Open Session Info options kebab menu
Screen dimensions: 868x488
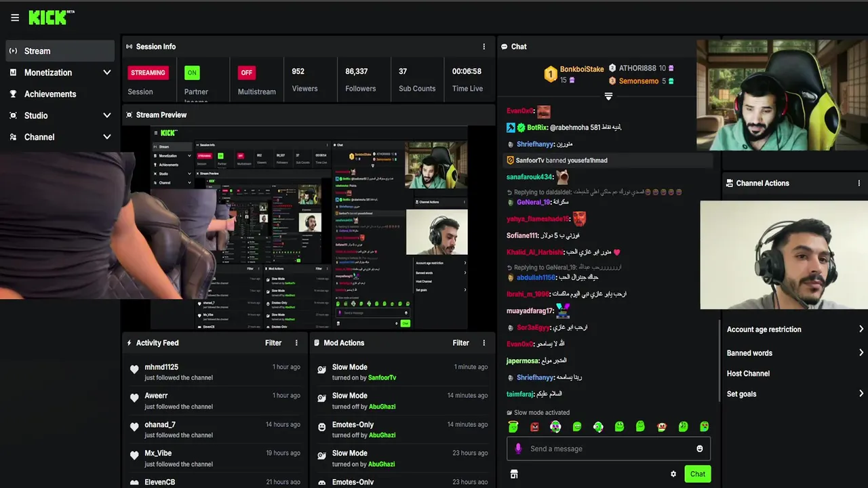(484, 47)
